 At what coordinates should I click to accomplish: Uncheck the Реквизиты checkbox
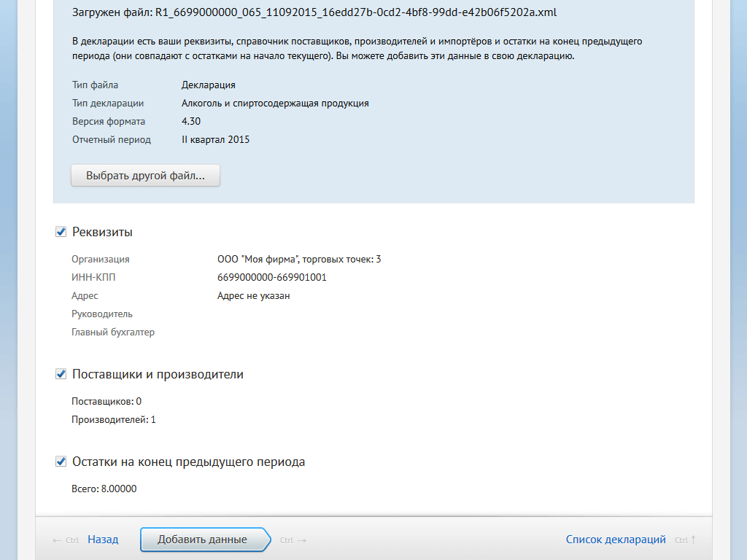61,232
